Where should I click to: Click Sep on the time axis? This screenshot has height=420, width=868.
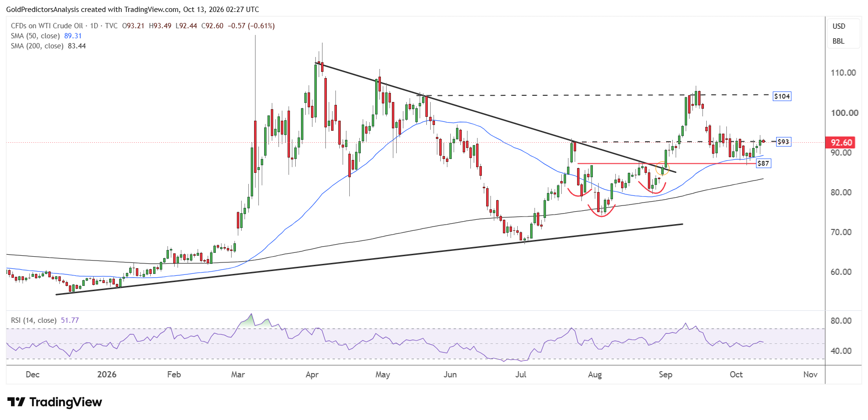(666, 375)
